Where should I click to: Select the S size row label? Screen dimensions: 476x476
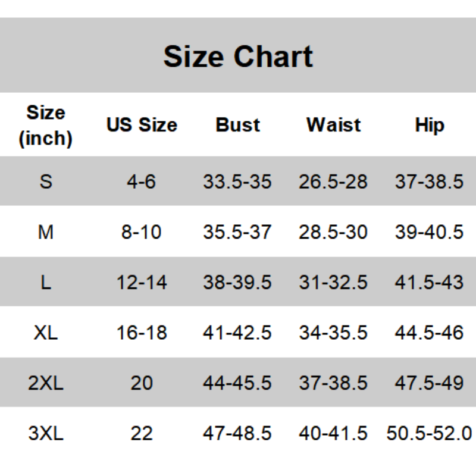[46, 181]
